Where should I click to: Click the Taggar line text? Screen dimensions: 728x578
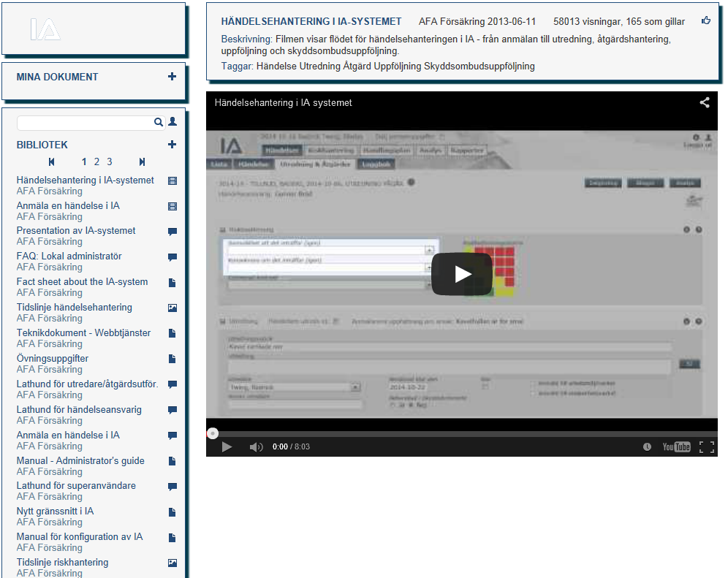[x=378, y=66]
